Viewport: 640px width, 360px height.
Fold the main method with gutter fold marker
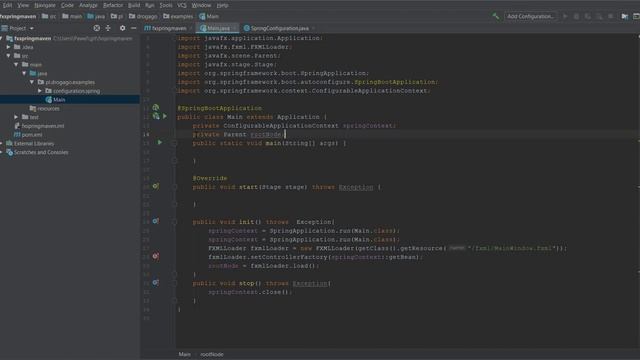(174, 143)
